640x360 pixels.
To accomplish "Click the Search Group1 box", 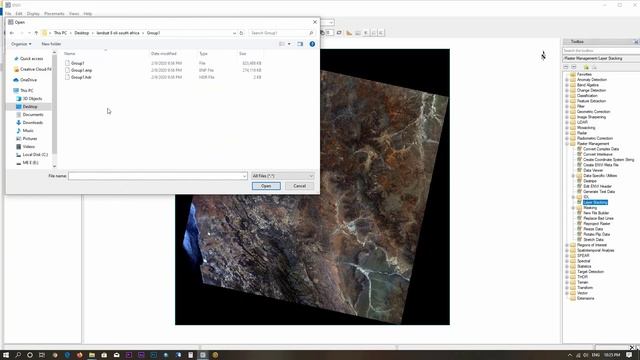I will 282,33.
